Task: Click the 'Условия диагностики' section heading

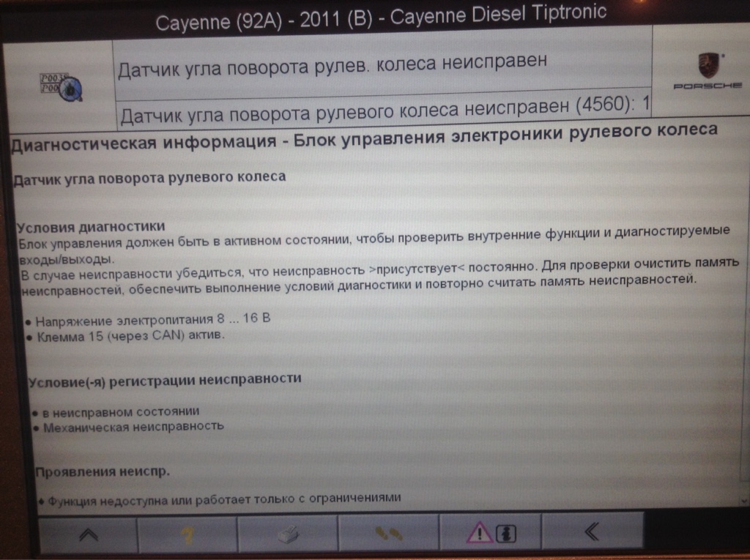Action: [x=91, y=225]
